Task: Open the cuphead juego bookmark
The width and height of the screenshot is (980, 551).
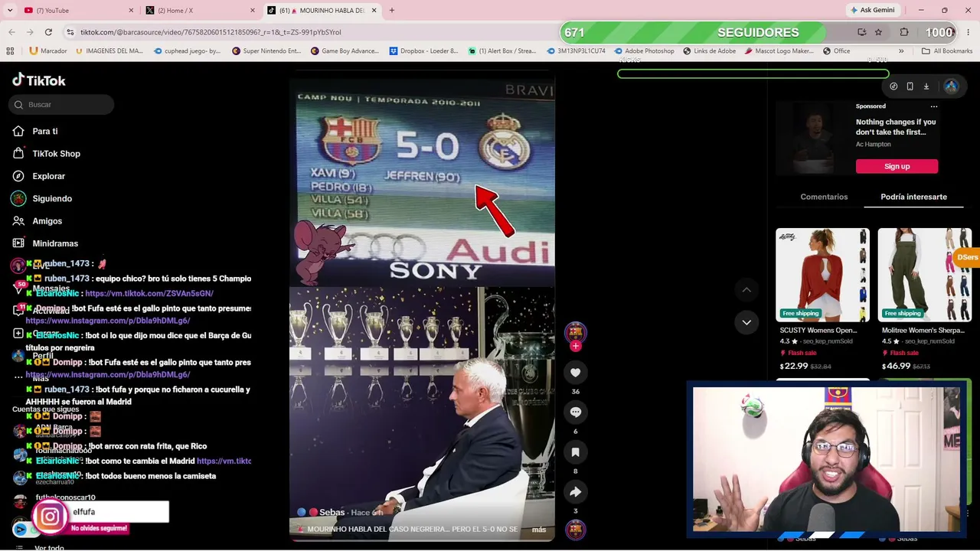Action: 188,51
